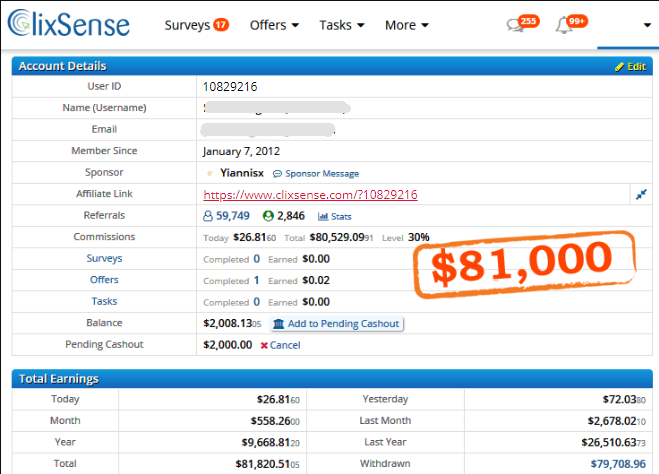
Task: Click the Withdrawn amount $79,708.96
Action: 618,463
